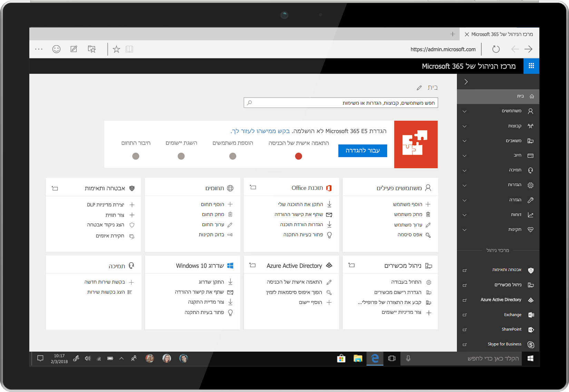Screen dimensions: 569x392
Task: Click the favorites star icon
Action: 116,49
